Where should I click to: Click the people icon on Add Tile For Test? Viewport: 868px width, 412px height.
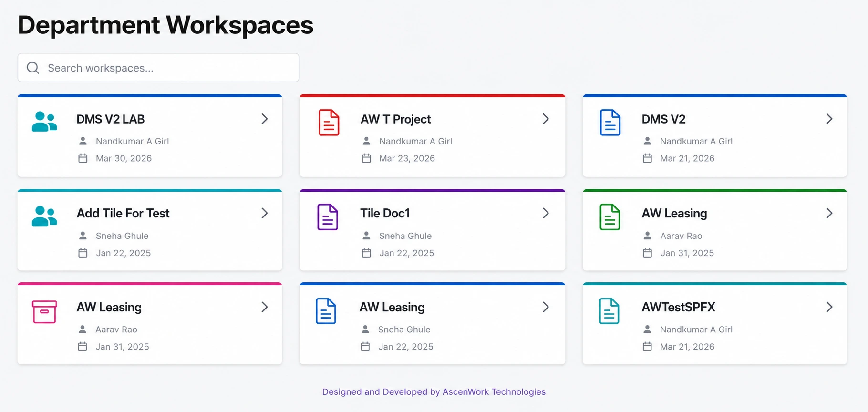pos(44,216)
